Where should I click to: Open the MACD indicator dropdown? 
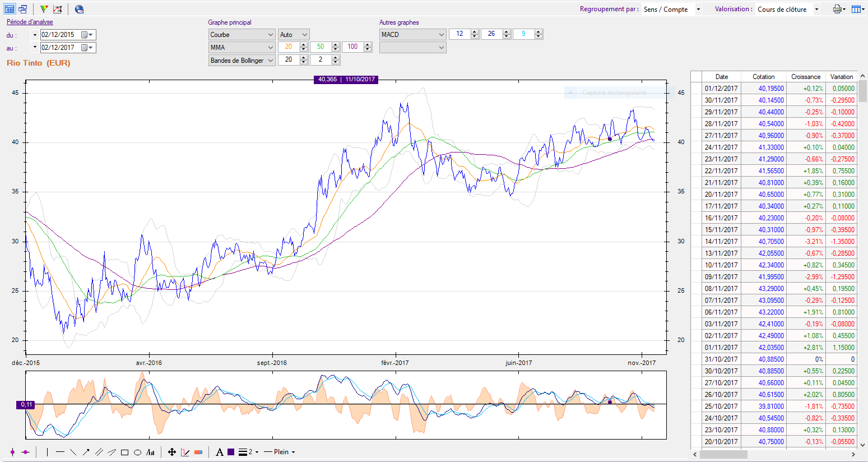coord(442,35)
